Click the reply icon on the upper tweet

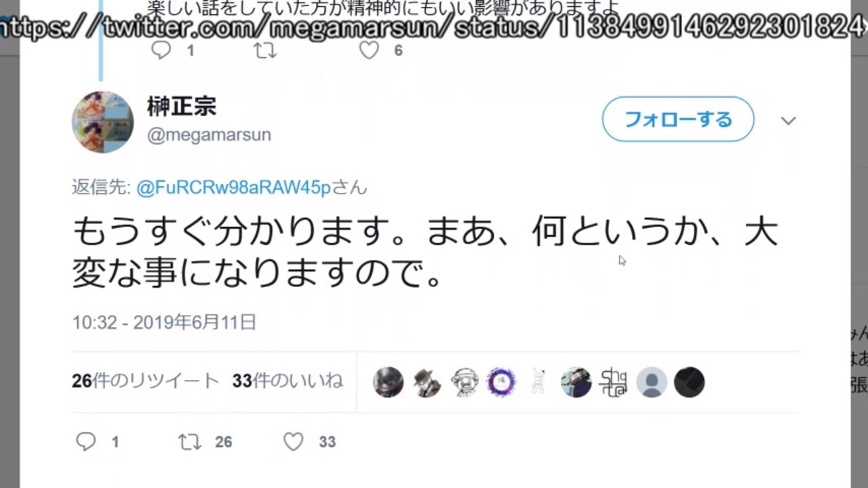(161, 50)
